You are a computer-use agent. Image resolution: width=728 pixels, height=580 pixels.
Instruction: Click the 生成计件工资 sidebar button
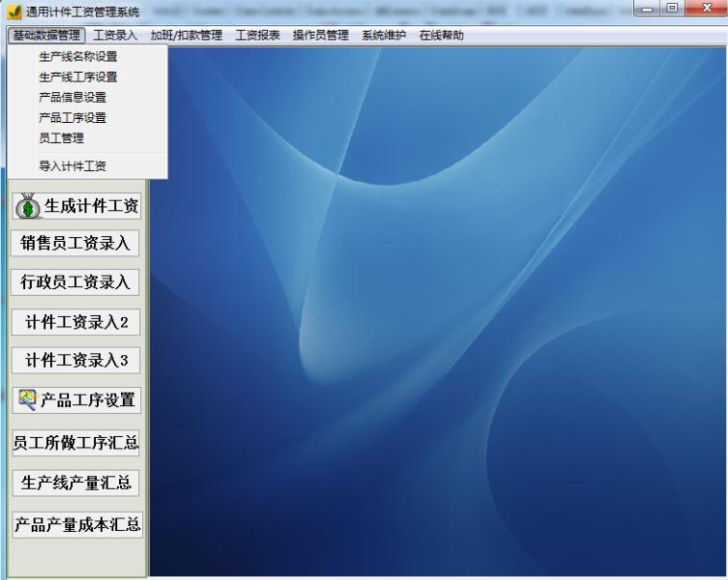point(77,205)
